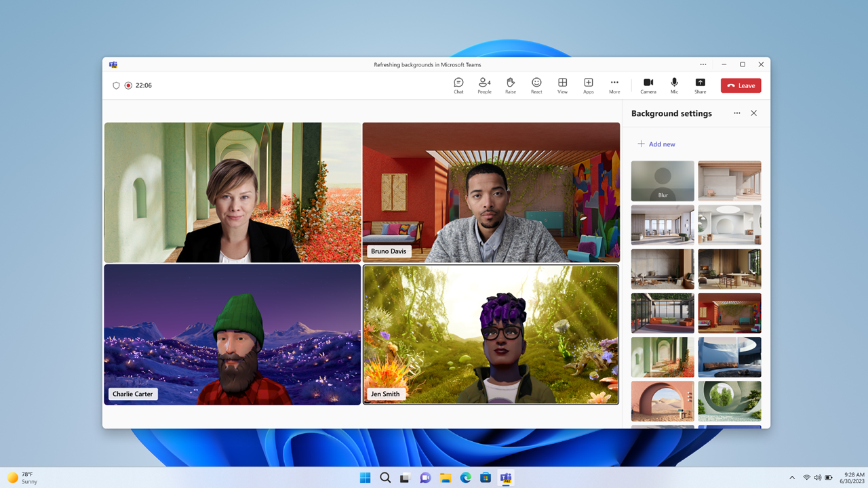Choose the glass patio red sofa background
The height and width of the screenshot is (488, 868).
point(663,313)
